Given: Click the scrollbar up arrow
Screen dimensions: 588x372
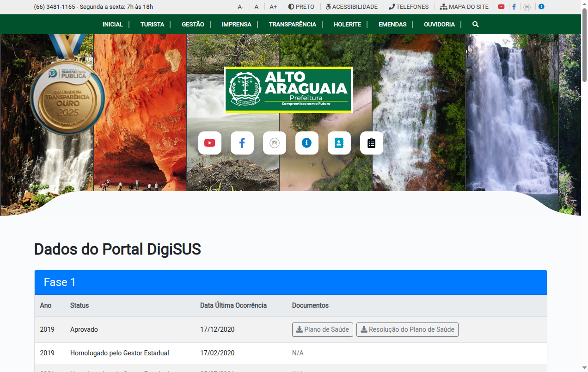Looking at the screenshot, I should [584, 3].
